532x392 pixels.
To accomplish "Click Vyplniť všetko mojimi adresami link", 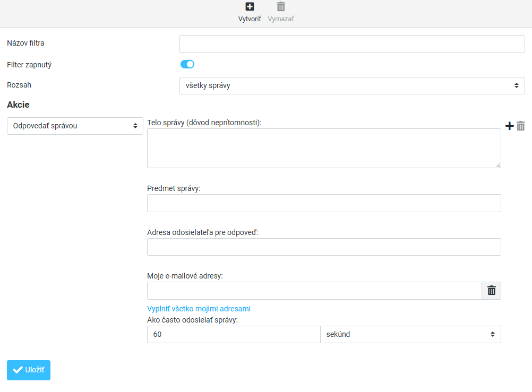I will tap(199, 309).
